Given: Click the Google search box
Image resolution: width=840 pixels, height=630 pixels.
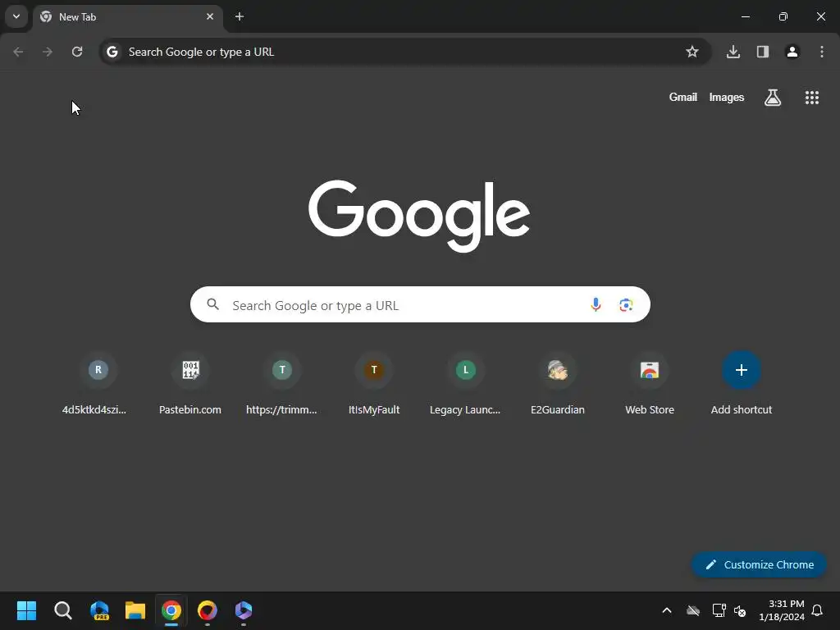Looking at the screenshot, I should click(x=420, y=305).
